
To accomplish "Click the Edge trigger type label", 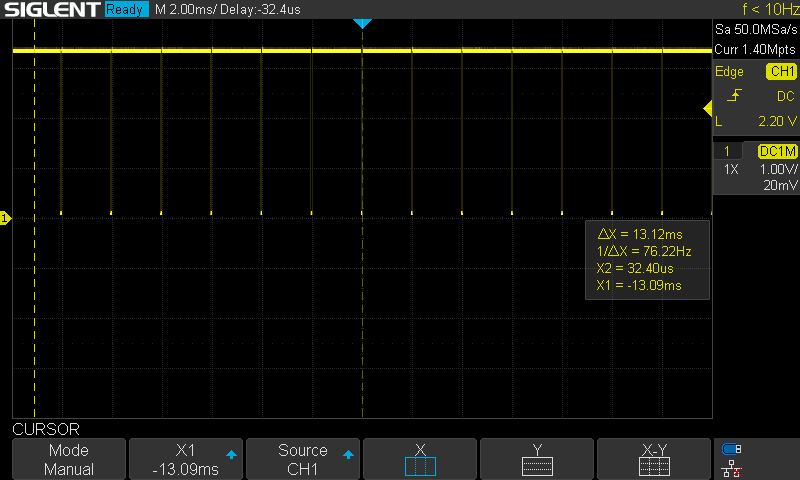I will point(729,71).
